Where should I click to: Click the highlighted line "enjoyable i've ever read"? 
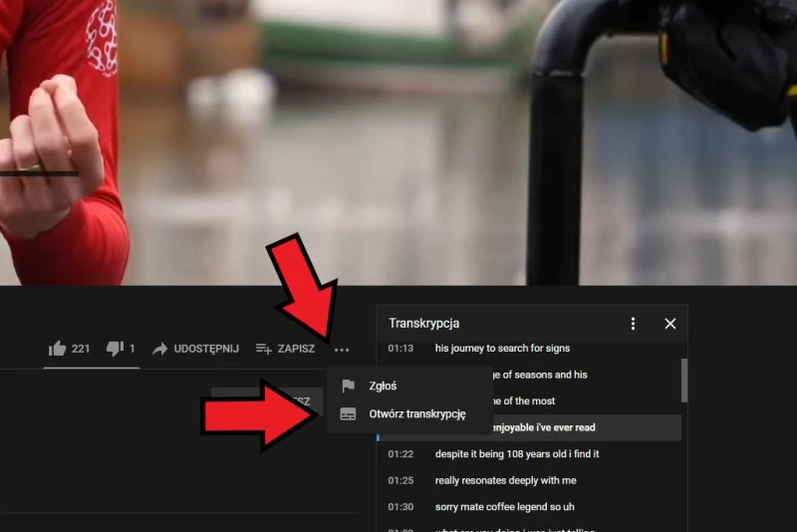(x=543, y=427)
